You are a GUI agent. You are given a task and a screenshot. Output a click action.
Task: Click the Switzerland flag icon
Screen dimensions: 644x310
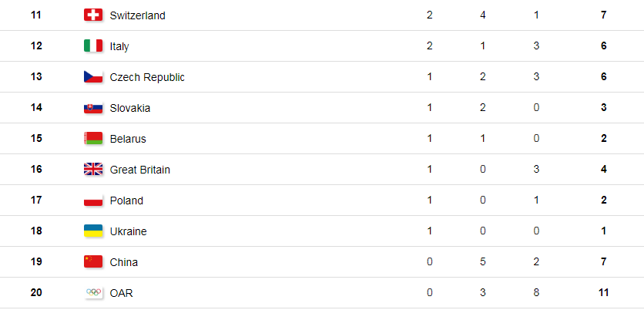point(93,15)
